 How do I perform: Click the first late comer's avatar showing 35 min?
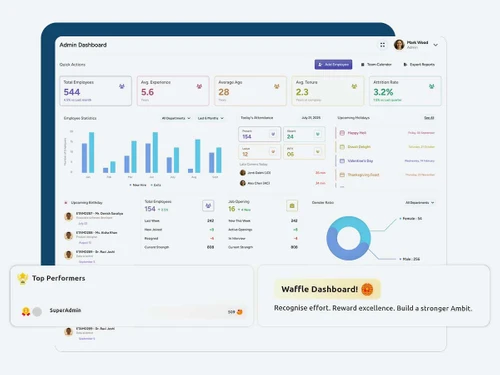243,173
